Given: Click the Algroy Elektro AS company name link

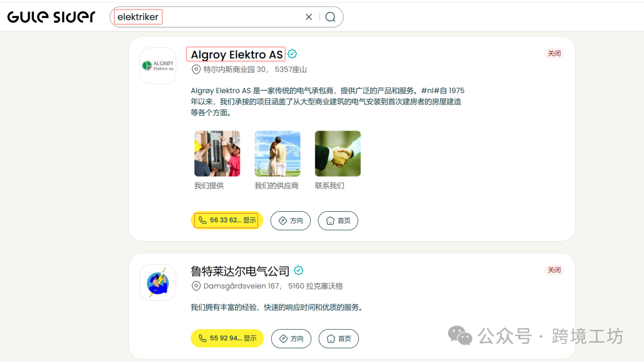Looking at the screenshot, I should coord(236,54).
